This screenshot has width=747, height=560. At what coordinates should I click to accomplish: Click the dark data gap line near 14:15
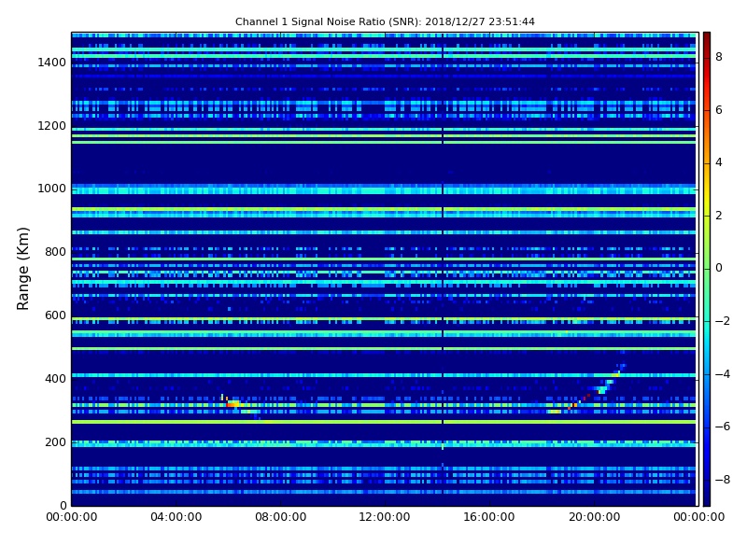click(443, 269)
